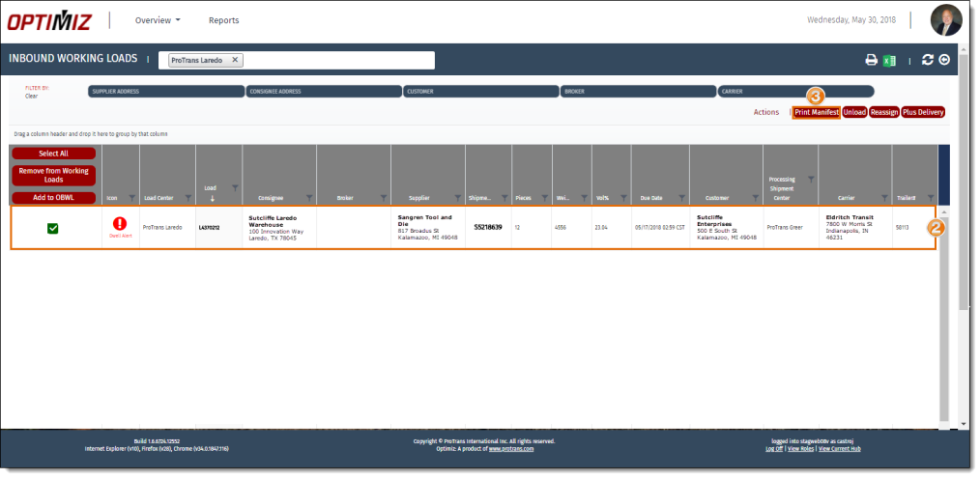The image size is (980, 478).
Task: Open the user profile avatar
Action: 945,20
